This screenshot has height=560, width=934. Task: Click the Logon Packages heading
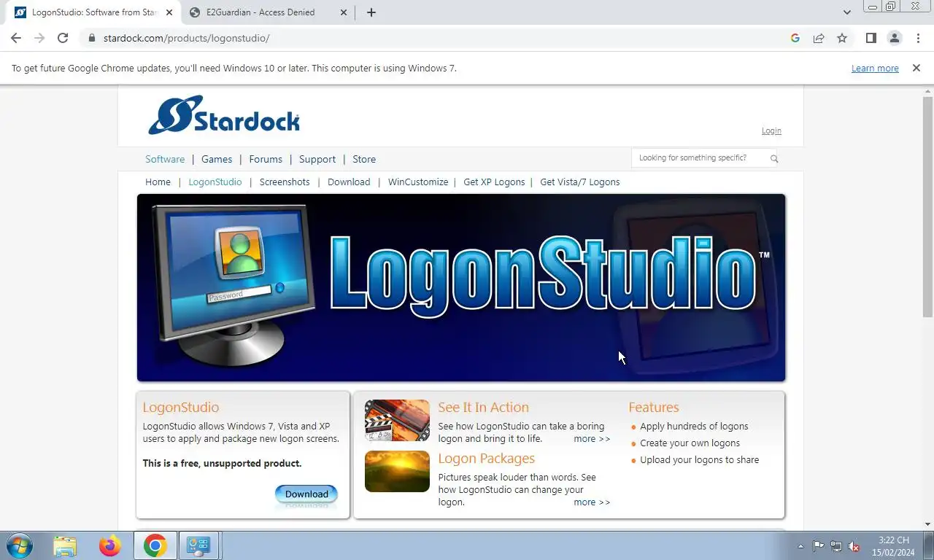coord(486,458)
